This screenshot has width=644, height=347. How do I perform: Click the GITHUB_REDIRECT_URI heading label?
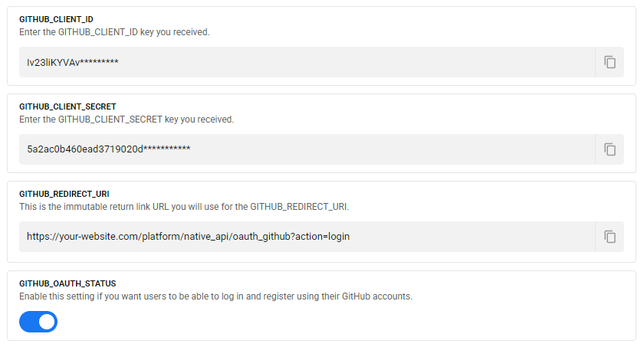[66, 194]
